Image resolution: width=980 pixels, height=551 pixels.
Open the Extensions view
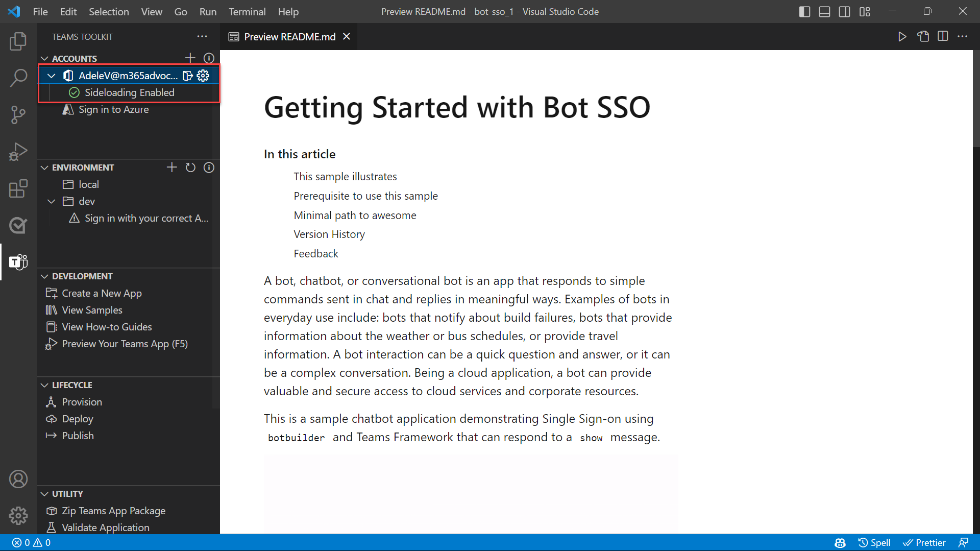pyautogui.click(x=18, y=188)
